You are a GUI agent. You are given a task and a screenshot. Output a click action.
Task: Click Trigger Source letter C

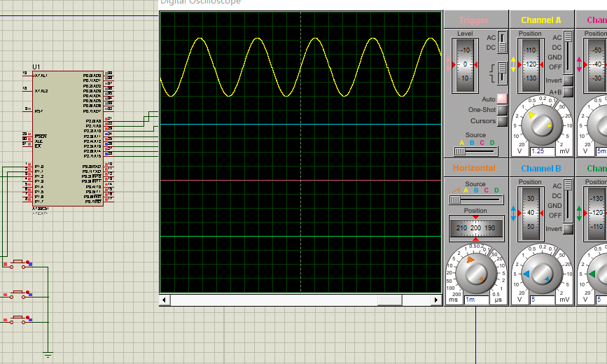482,143
